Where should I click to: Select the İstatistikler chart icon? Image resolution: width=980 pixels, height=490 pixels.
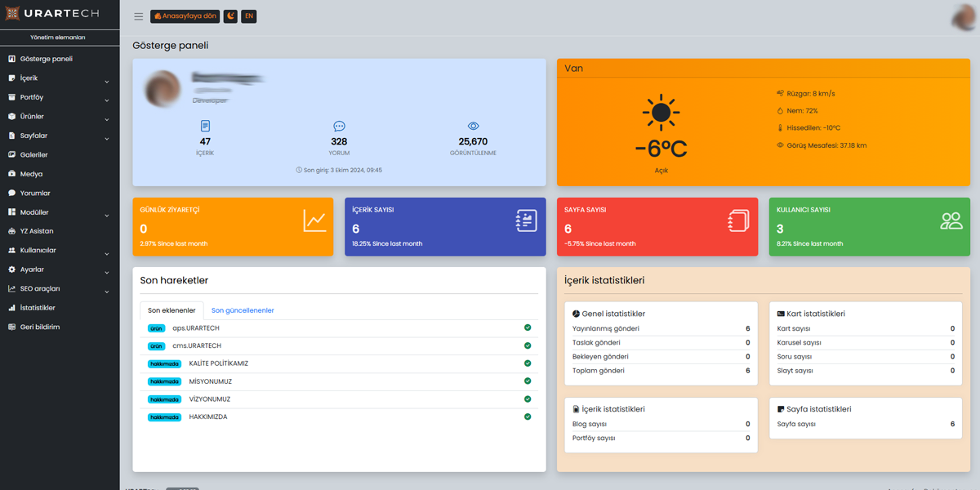click(x=11, y=308)
